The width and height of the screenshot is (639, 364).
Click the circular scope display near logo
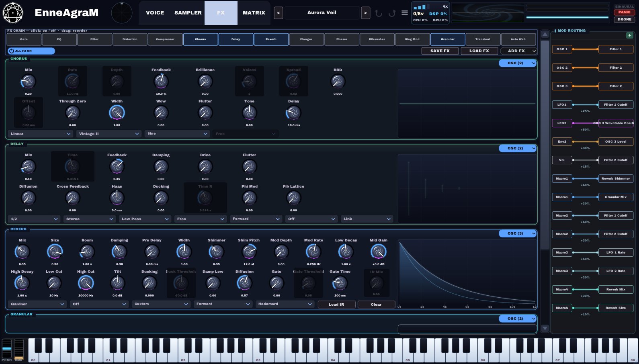pos(121,13)
